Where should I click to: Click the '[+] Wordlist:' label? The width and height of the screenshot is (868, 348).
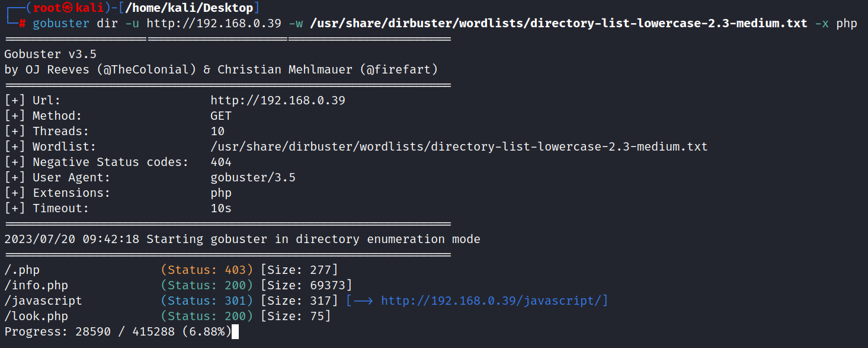[50, 146]
